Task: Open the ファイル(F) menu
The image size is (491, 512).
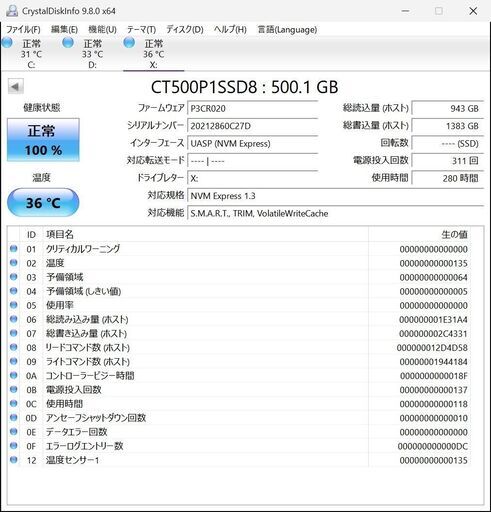Action: (x=23, y=29)
